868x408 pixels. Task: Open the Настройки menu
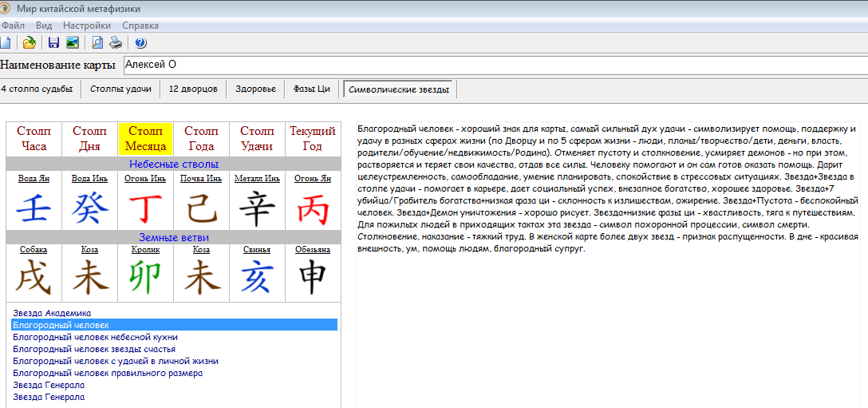point(86,26)
